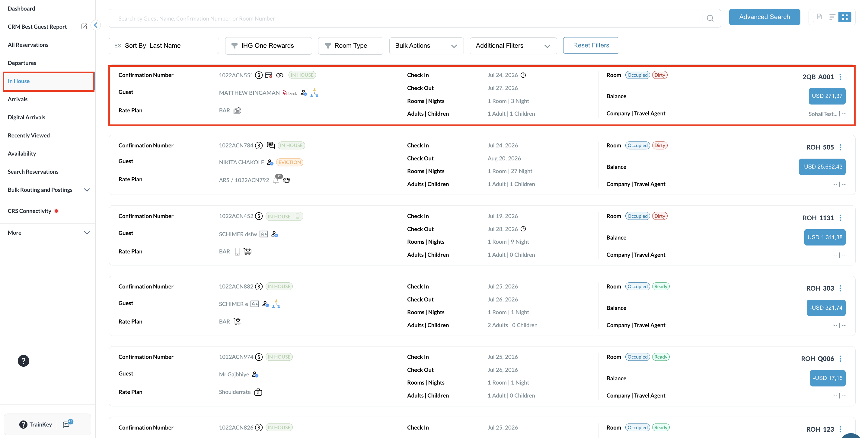Screen dimensions: 868x438
Task: Click the USD 1.311,38 balance button
Action: (825, 237)
